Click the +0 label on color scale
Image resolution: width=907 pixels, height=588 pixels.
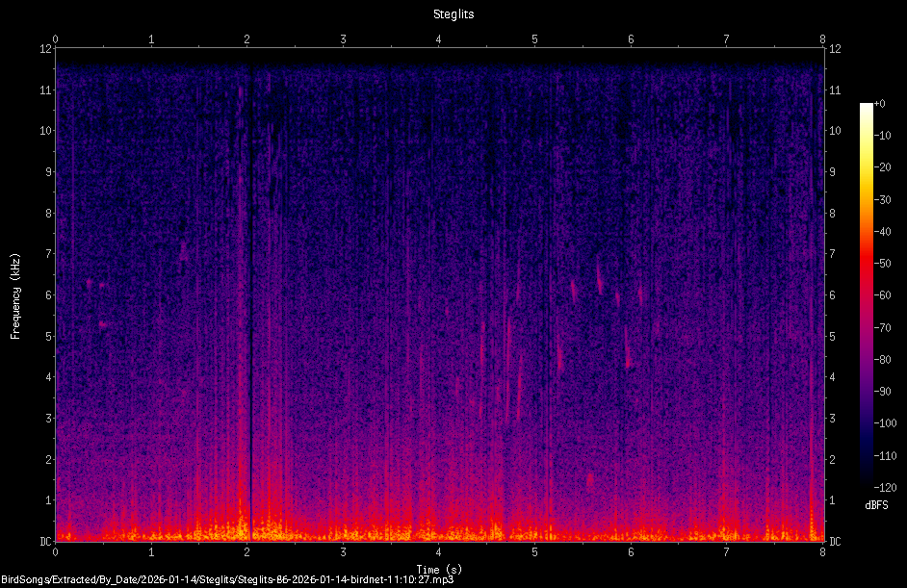point(879,104)
